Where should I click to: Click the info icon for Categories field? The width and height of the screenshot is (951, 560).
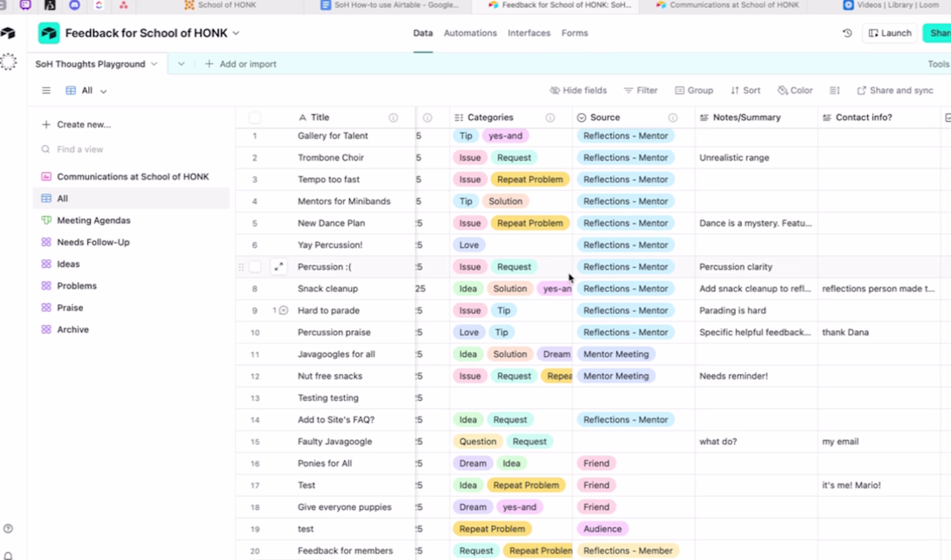(x=550, y=118)
